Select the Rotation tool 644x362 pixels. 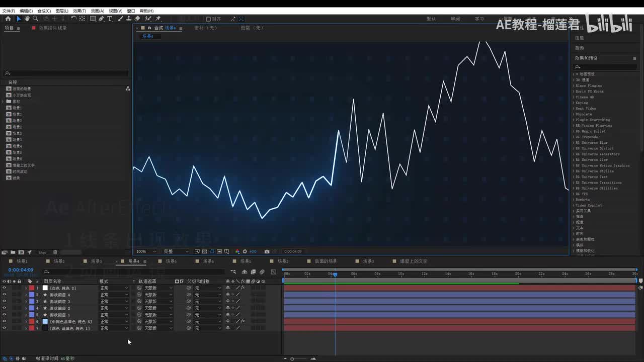(74, 19)
